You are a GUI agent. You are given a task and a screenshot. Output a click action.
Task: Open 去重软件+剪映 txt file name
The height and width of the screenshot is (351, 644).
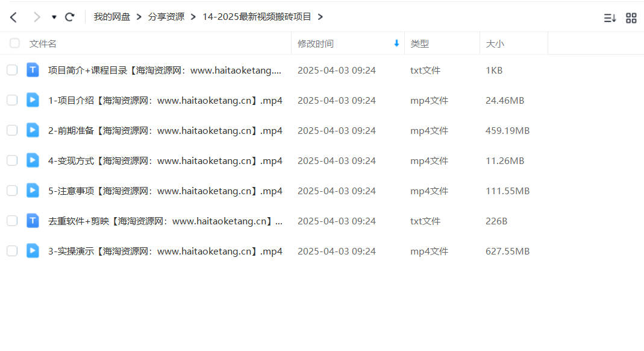(165, 221)
